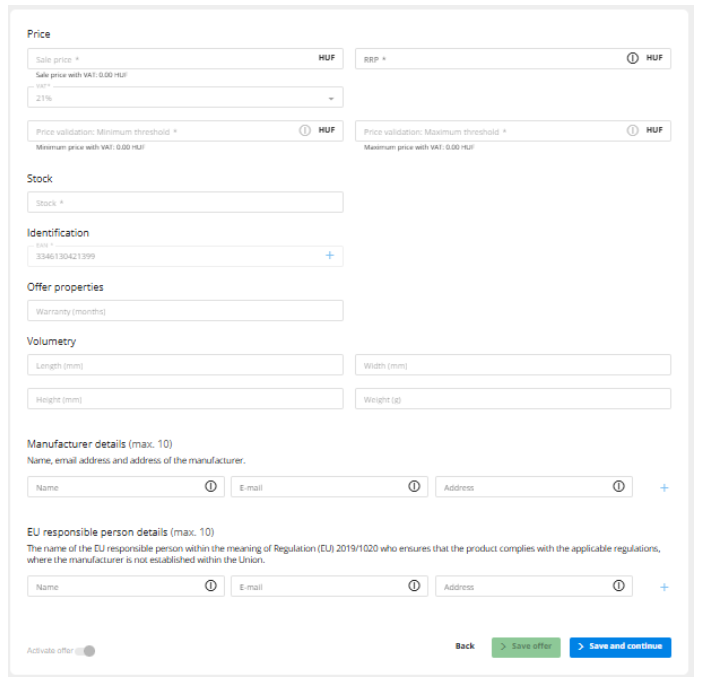
Task: Click the Stock input field
Action: click(x=185, y=203)
